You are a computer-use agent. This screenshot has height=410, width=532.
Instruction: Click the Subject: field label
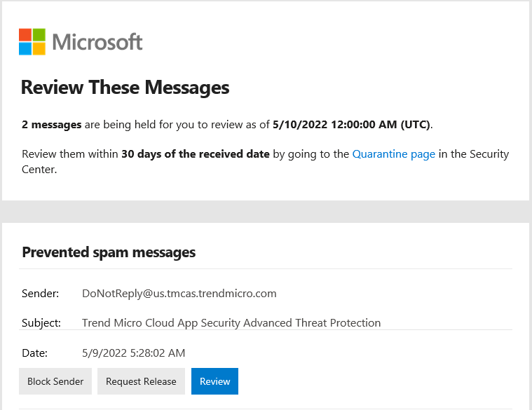tap(41, 323)
